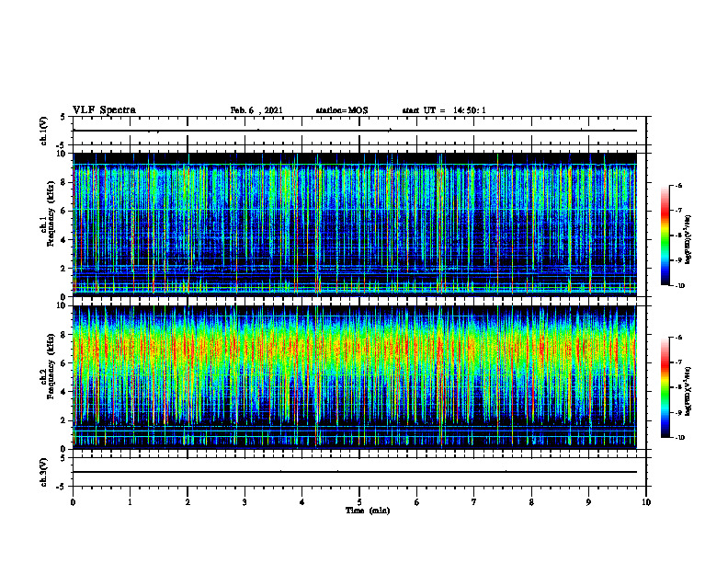Click the "Time (min)" x-axis title
The width and height of the screenshot is (728, 563).
(x=368, y=511)
